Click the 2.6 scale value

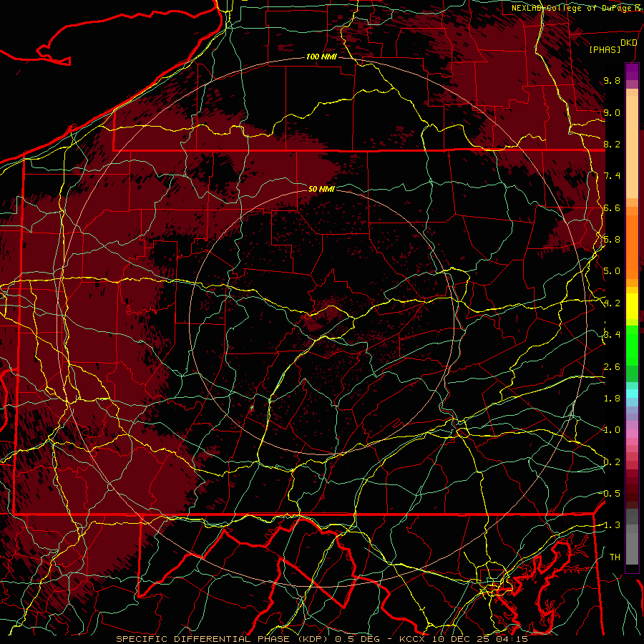[x=612, y=367]
